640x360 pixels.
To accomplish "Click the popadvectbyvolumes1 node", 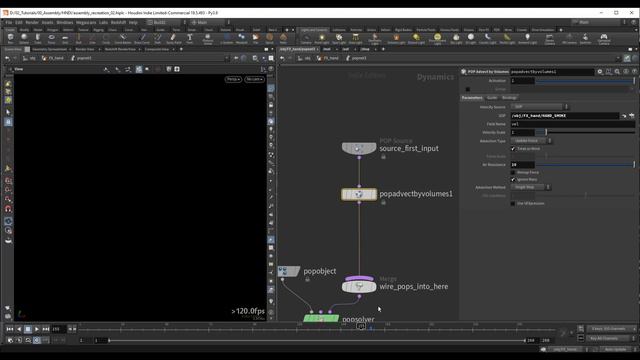I will (x=359, y=194).
